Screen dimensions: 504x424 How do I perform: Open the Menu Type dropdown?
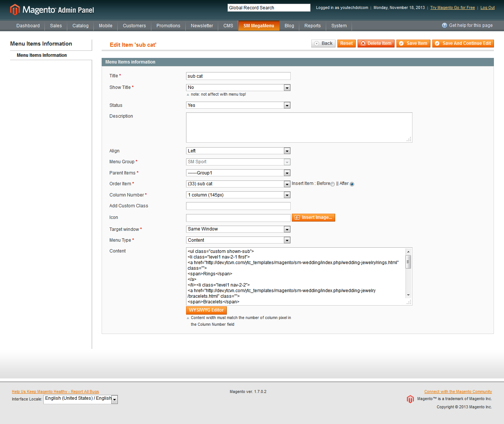[238, 240]
